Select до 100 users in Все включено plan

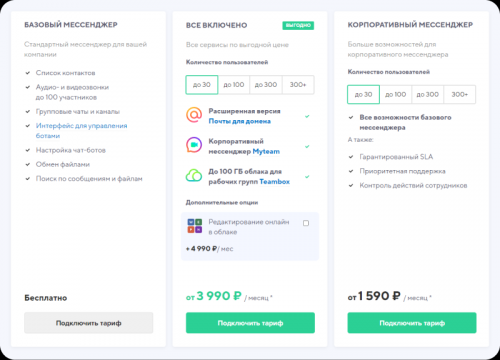pyautogui.click(x=234, y=85)
